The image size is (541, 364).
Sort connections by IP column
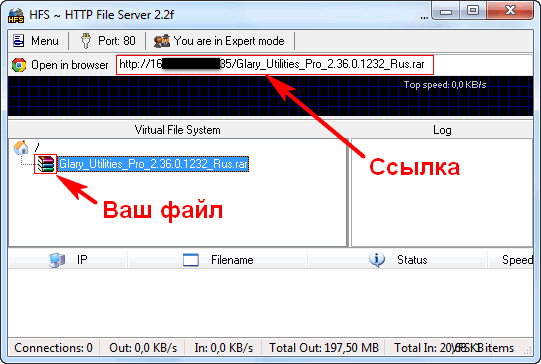coord(68,259)
